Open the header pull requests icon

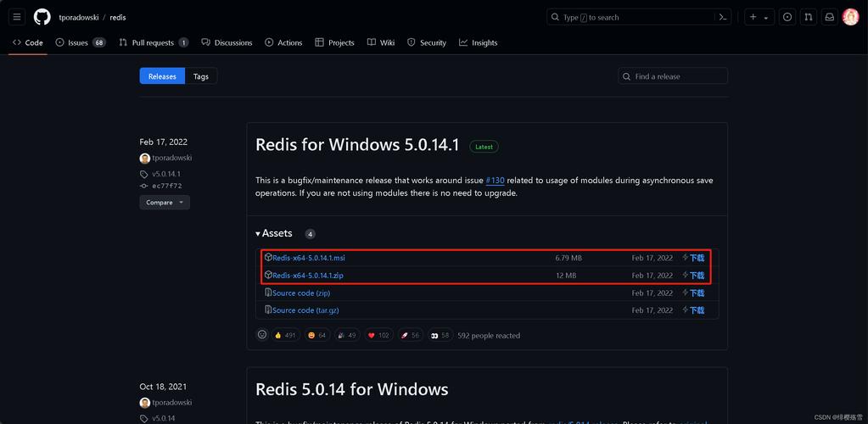pyautogui.click(x=809, y=17)
